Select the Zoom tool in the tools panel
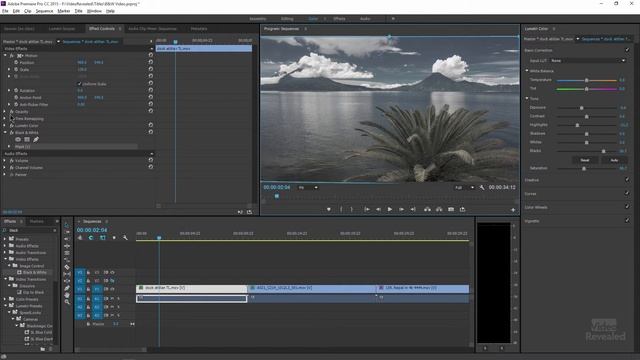This screenshot has height=360, width=640. click(67, 302)
